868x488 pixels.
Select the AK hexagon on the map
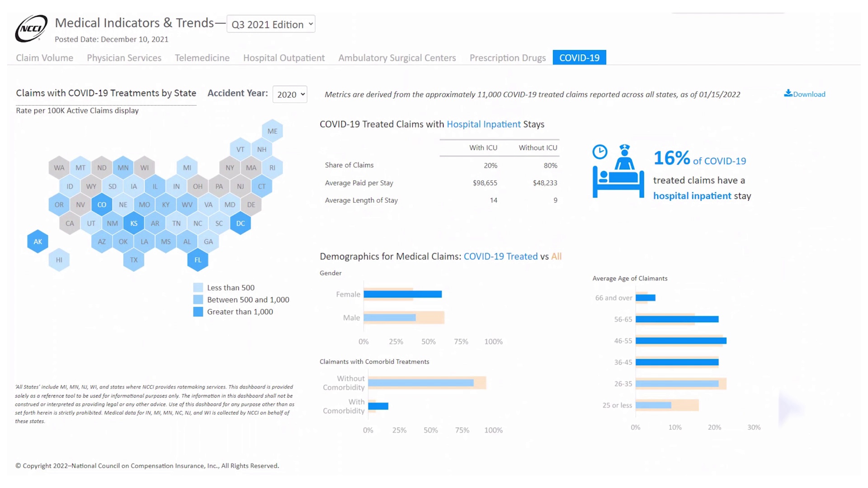[x=38, y=241]
